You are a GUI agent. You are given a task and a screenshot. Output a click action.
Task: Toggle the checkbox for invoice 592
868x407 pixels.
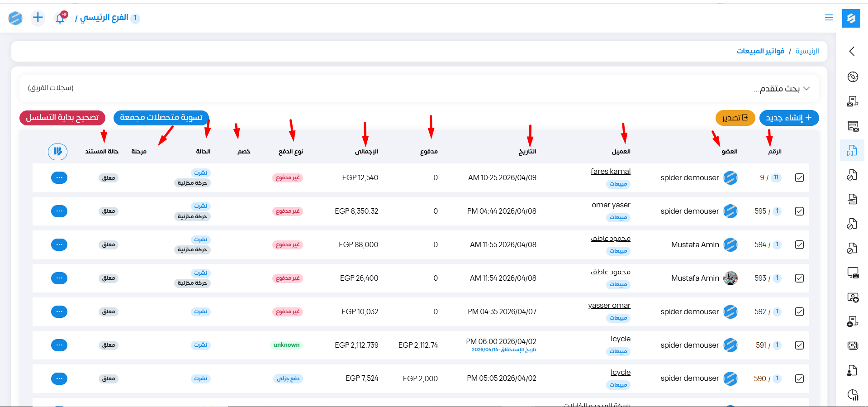pos(799,311)
